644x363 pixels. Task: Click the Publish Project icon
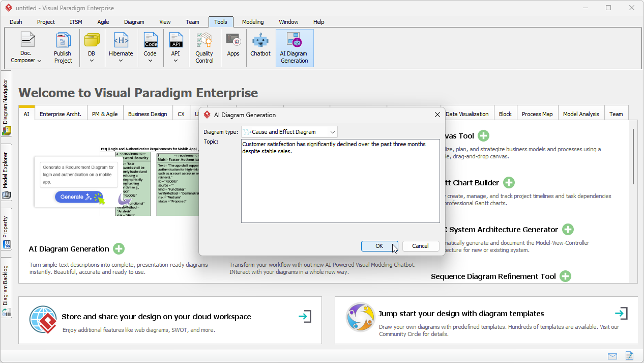63,48
